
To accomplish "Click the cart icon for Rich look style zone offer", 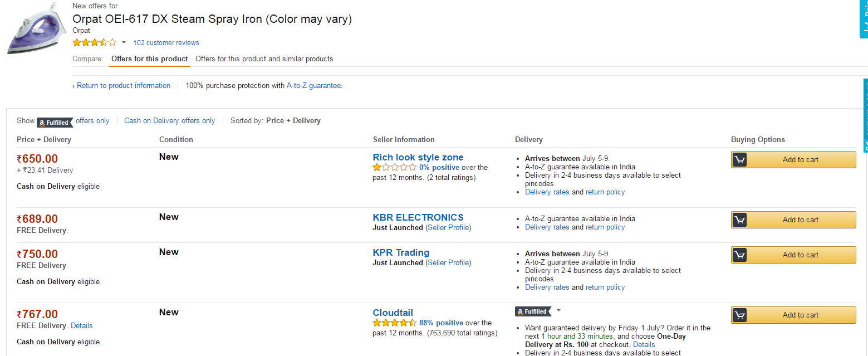I will [739, 159].
